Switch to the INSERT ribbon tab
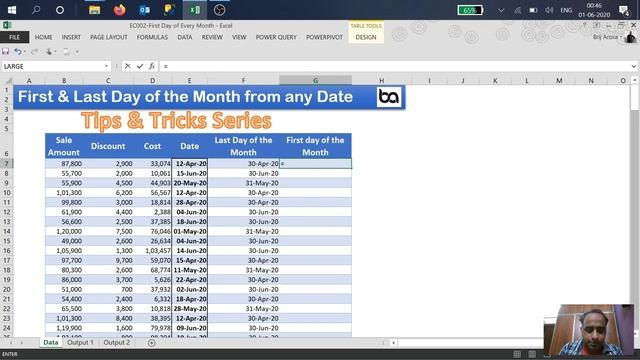Viewport: 640px width, 360px height. click(x=71, y=37)
